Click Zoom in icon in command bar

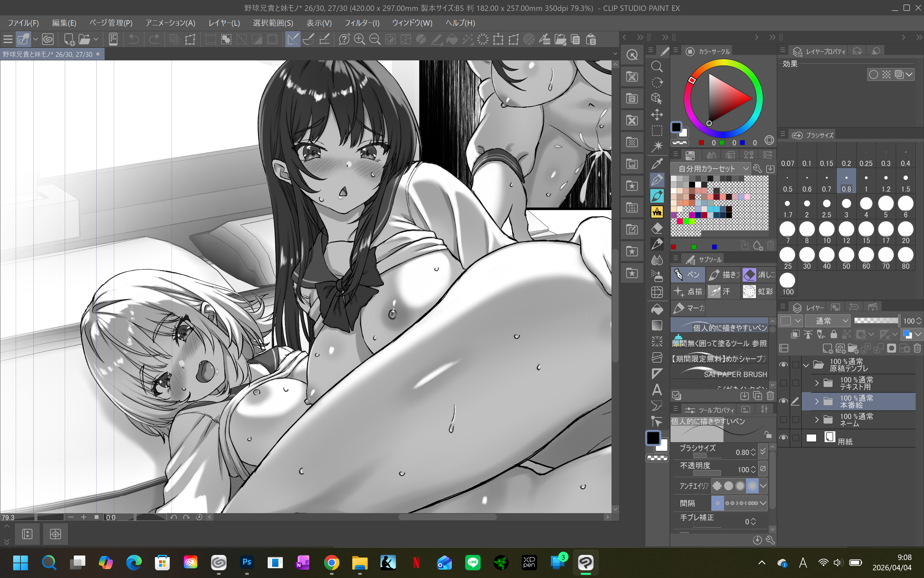pyautogui.click(x=359, y=39)
